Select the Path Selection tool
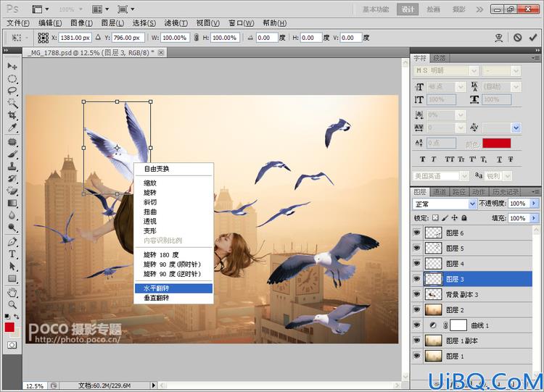 pos(12,266)
